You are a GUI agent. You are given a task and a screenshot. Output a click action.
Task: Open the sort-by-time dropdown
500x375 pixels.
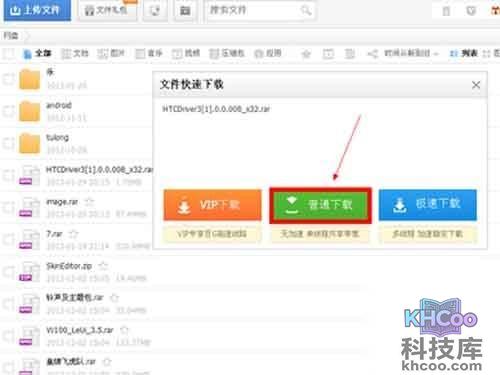(x=411, y=53)
